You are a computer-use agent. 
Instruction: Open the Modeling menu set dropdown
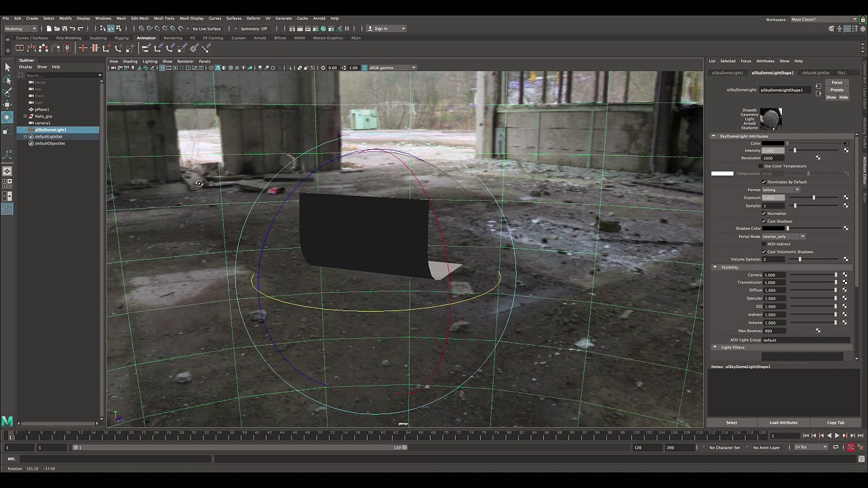point(21,28)
